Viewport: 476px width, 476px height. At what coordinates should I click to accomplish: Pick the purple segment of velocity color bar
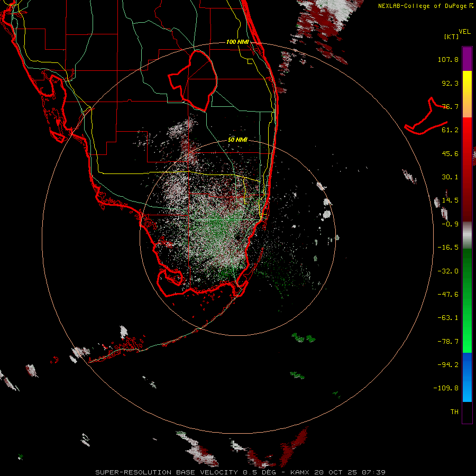(x=467, y=59)
